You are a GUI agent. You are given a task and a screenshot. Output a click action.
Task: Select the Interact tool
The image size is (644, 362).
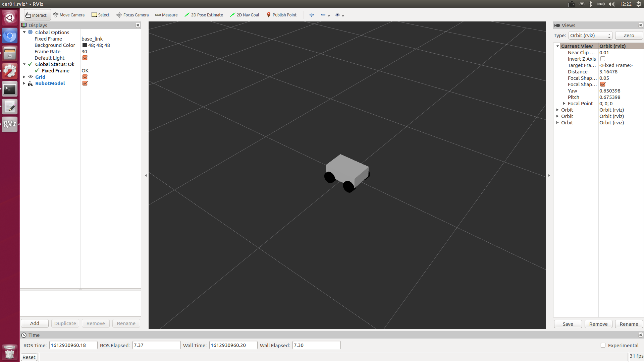coord(37,15)
